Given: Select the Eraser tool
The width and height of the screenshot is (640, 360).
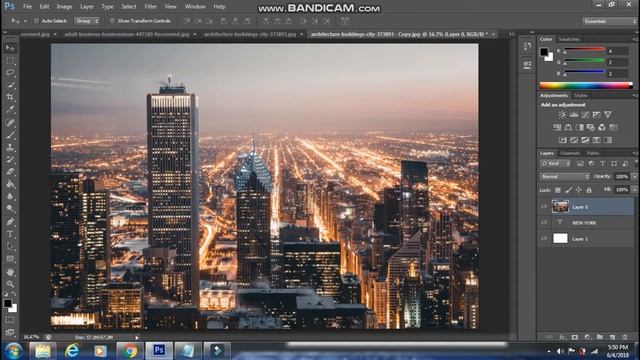Looking at the screenshot, I should (10, 171).
